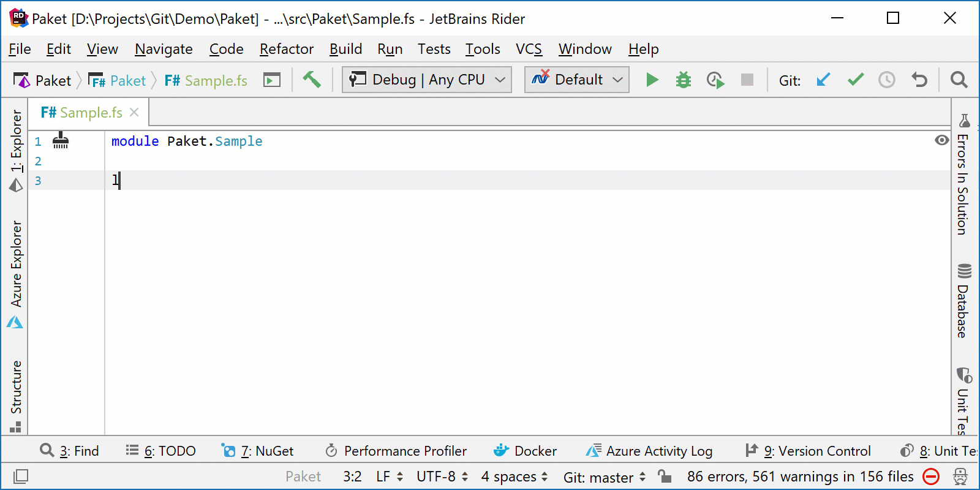Click the Paket solution breadcrumb
Image resolution: width=980 pixels, height=490 pixels.
(x=43, y=80)
